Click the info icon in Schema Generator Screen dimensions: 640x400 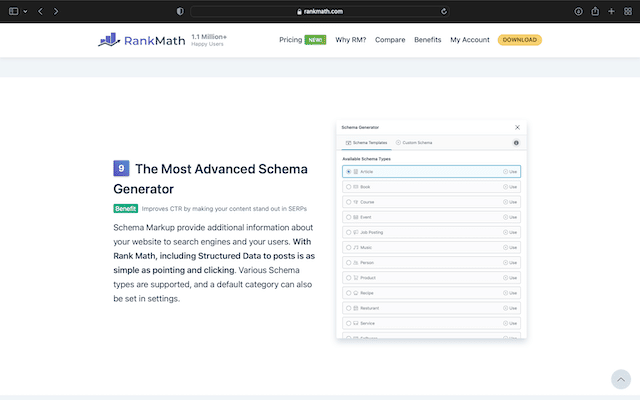click(516, 143)
